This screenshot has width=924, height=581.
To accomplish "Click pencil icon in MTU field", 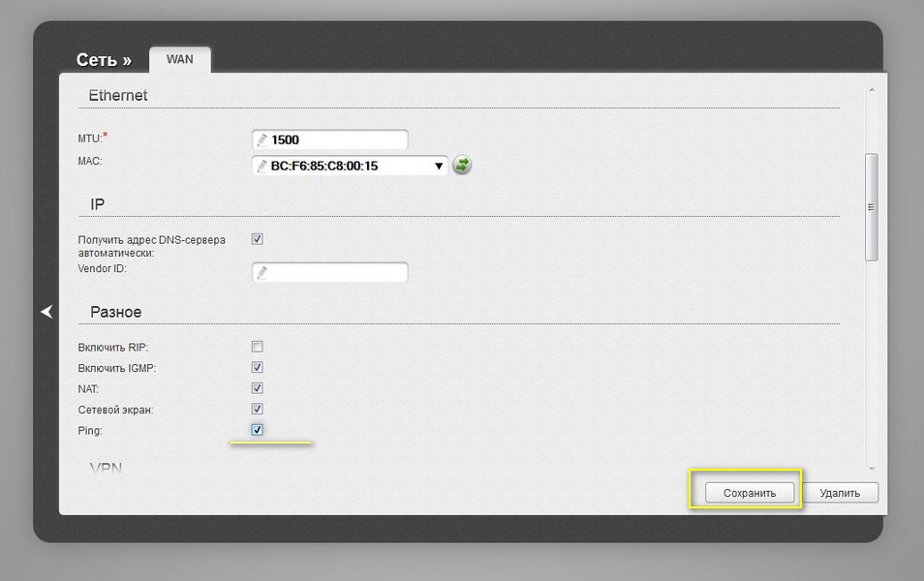I will coord(262,139).
